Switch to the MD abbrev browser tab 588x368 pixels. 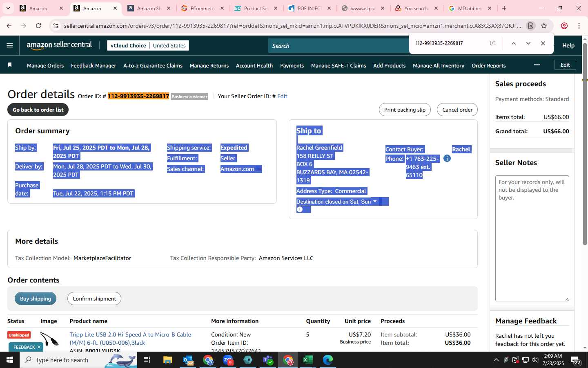[x=470, y=8]
